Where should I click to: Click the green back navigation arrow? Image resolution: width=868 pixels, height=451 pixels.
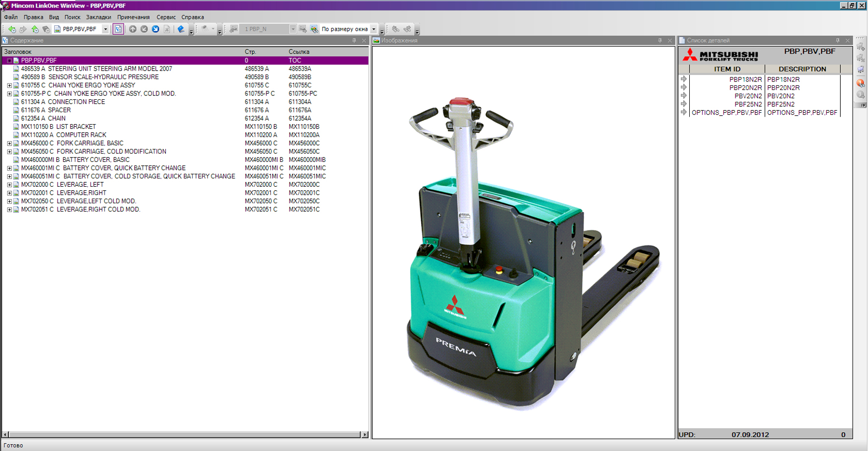click(12, 29)
